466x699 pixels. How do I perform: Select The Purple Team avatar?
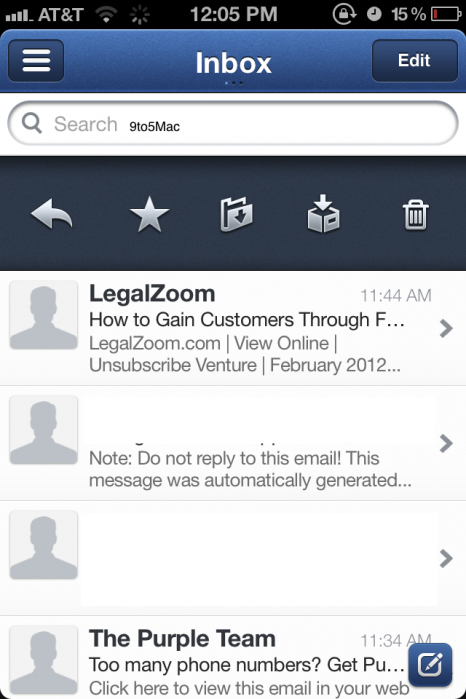pos(44,660)
